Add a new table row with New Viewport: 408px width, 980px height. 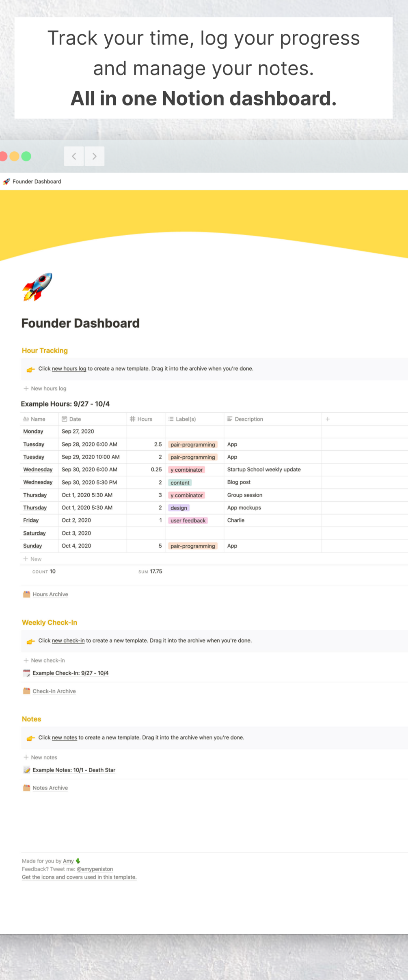point(32,559)
